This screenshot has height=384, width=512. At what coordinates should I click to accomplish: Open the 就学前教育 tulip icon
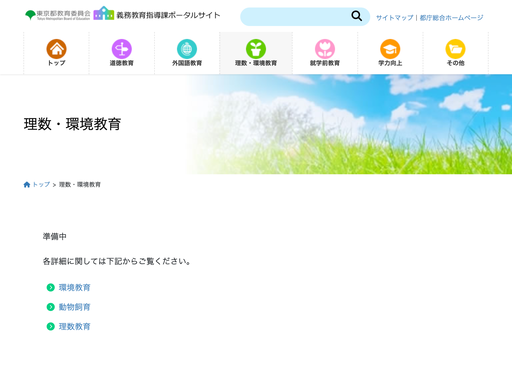point(325,49)
